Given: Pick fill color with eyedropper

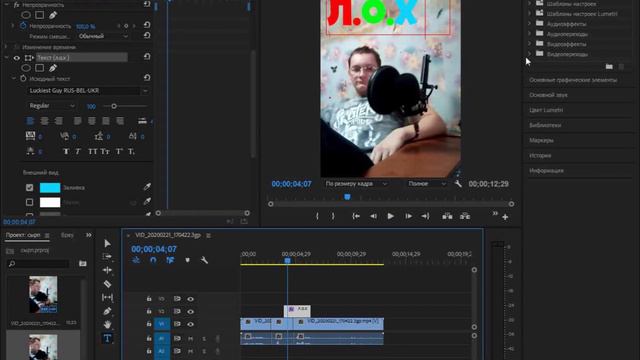Looking at the screenshot, I should 147,187.
